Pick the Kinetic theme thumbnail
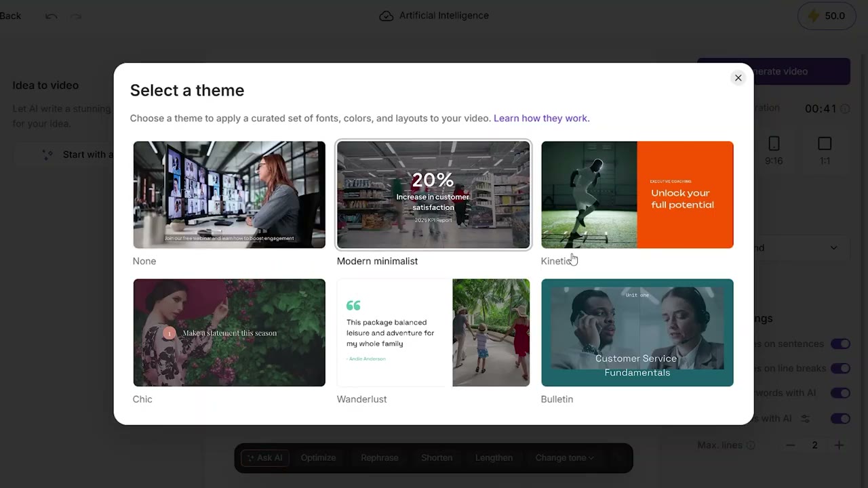Viewport: 868px width, 488px height. coord(637,195)
